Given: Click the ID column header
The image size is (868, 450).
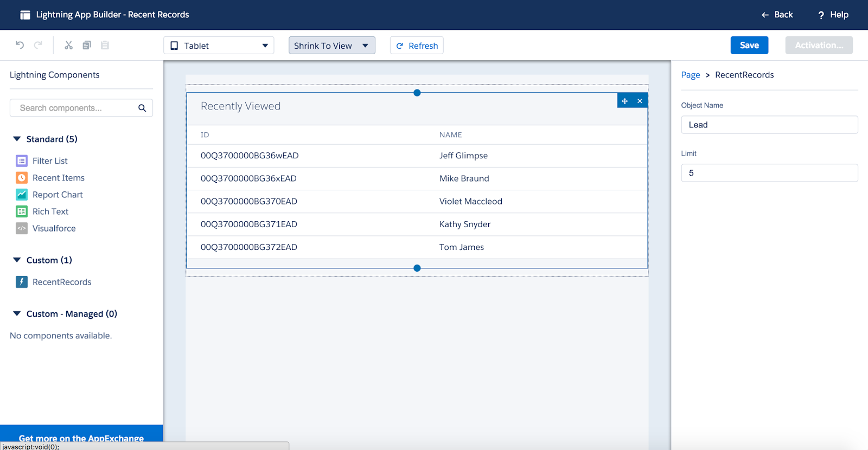Looking at the screenshot, I should [205, 135].
